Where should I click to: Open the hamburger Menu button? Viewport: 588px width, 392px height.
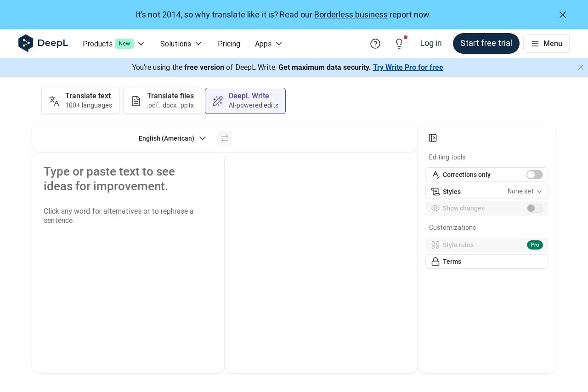point(546,44)
